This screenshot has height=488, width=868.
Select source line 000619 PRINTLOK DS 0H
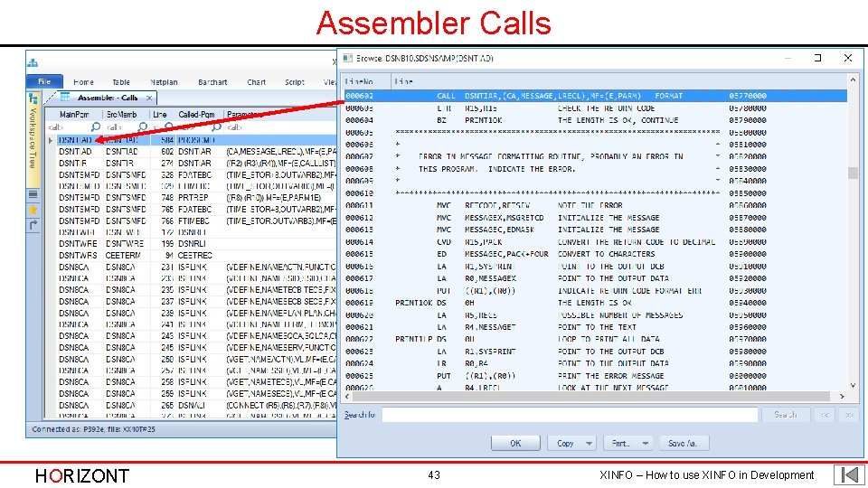(595, 303)
